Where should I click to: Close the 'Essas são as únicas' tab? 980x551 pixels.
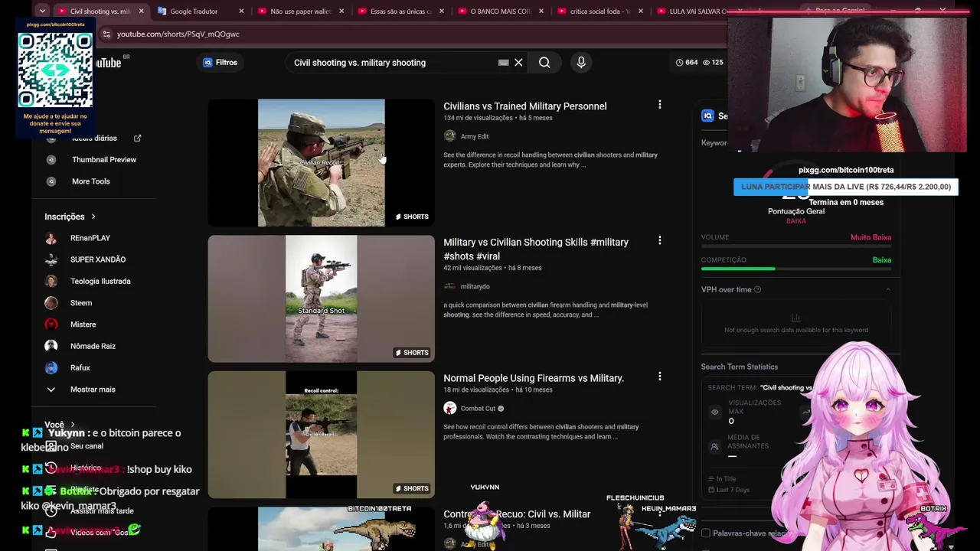(442, 11)
